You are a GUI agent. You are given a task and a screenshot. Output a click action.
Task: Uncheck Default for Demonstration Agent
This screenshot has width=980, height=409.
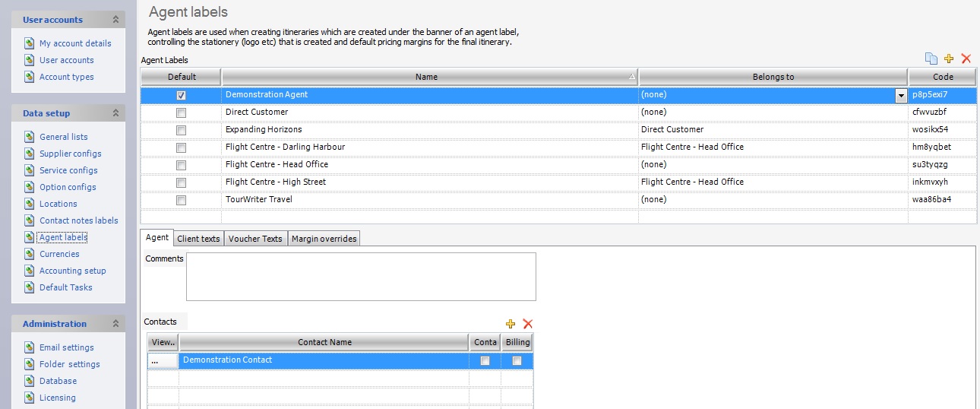(x=181, y=95)
